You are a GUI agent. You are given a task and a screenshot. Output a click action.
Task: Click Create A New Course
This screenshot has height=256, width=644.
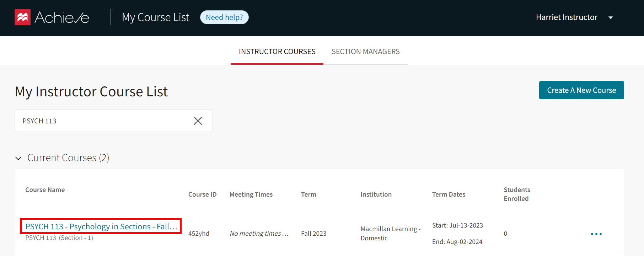581,90
